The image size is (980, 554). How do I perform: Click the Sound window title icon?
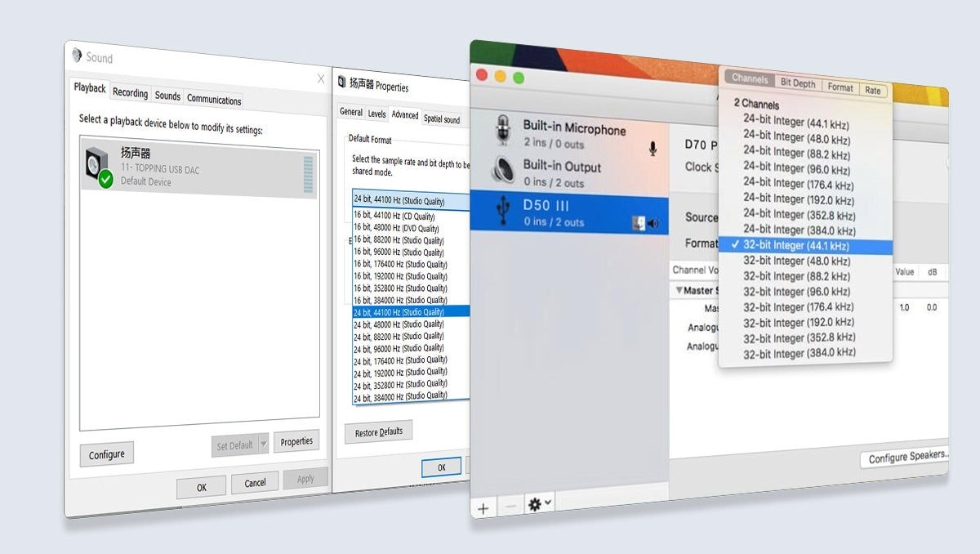tap(78, 56)
